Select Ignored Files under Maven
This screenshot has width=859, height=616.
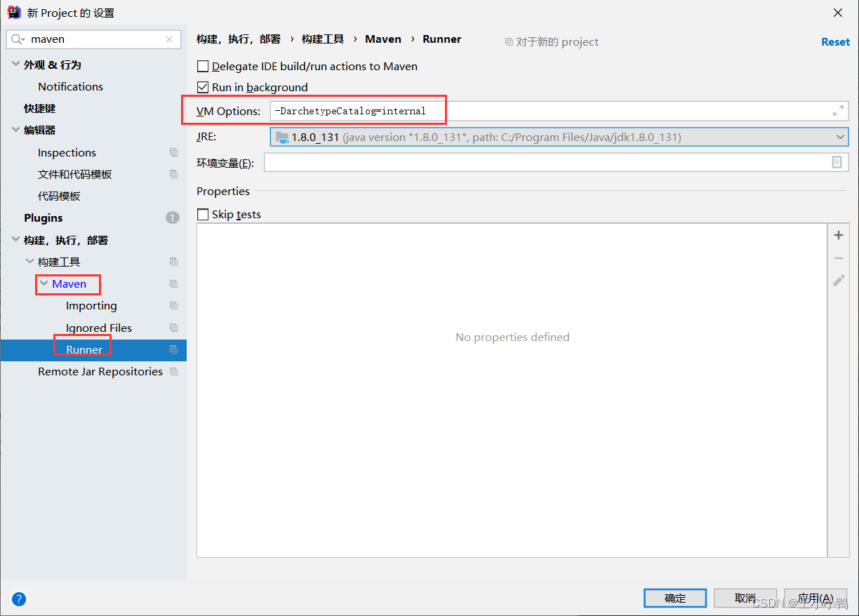[x=99, y=328]
